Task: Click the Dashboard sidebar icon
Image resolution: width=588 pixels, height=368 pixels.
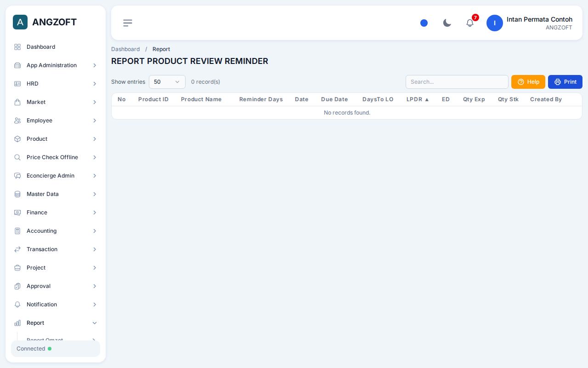Action: point(17,47)
